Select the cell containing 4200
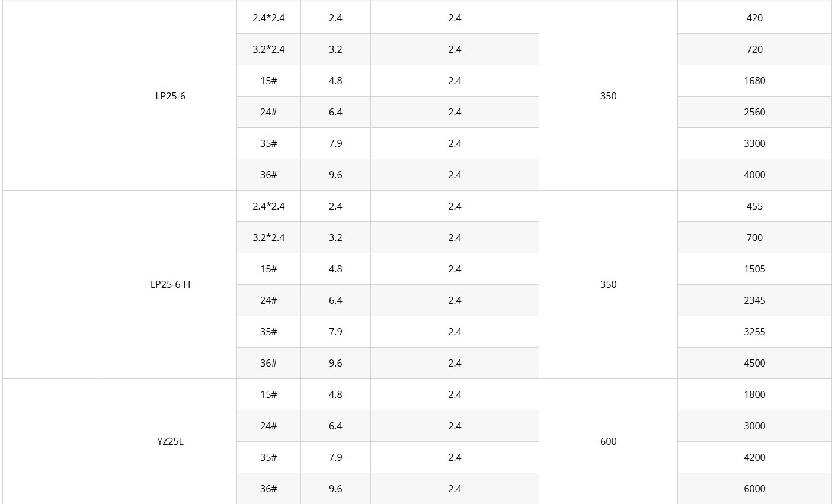835x504 pixels. [754, 457]
